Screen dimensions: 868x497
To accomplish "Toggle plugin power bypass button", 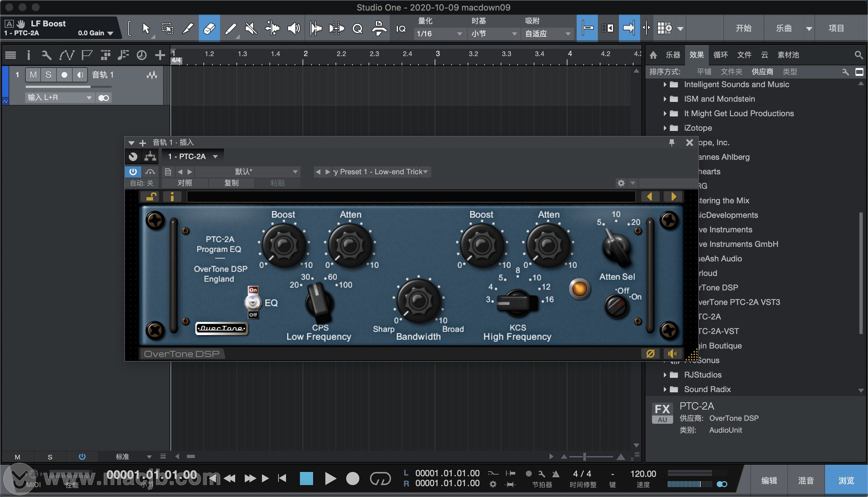I will pos(133,172).
